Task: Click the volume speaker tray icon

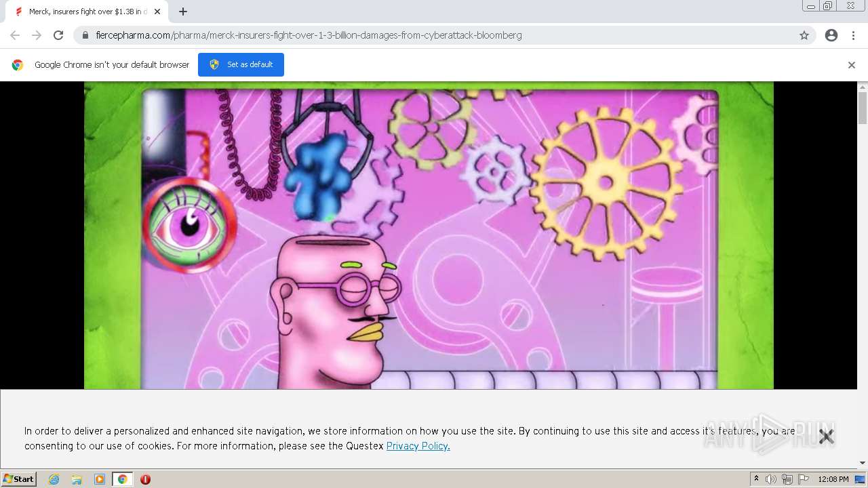Action: click(x=771, y=479)
